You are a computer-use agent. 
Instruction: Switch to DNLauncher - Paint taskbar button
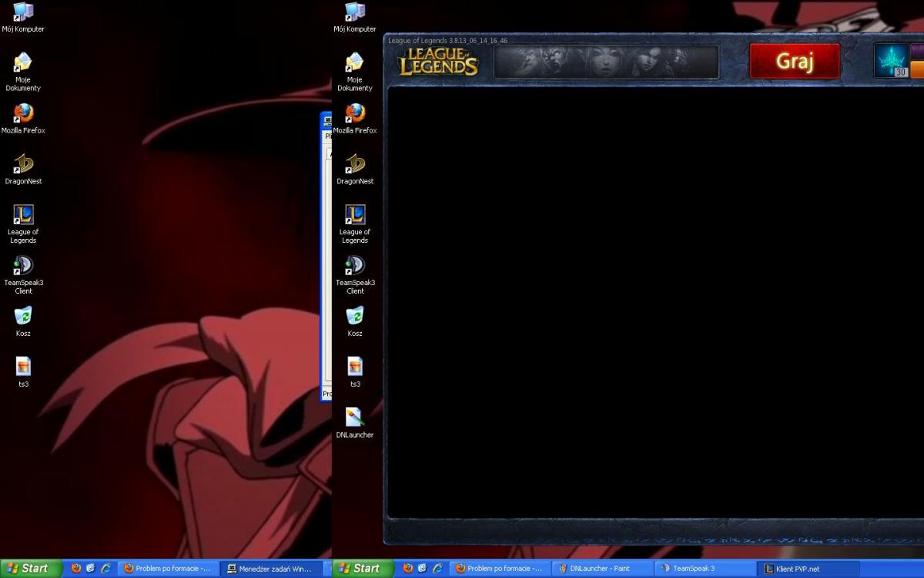coord(603,569)
